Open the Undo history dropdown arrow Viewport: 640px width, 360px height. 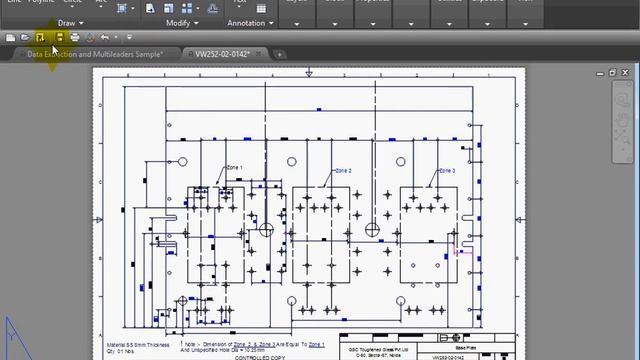click(x=116, y=38)
